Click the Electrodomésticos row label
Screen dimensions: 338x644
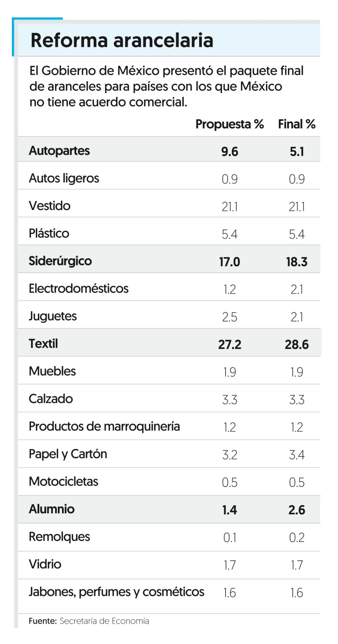[79, 289]
